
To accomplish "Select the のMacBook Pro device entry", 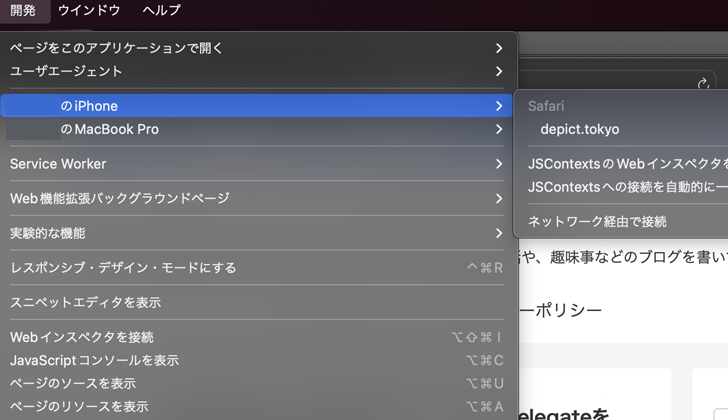I will tap(256, 129).
